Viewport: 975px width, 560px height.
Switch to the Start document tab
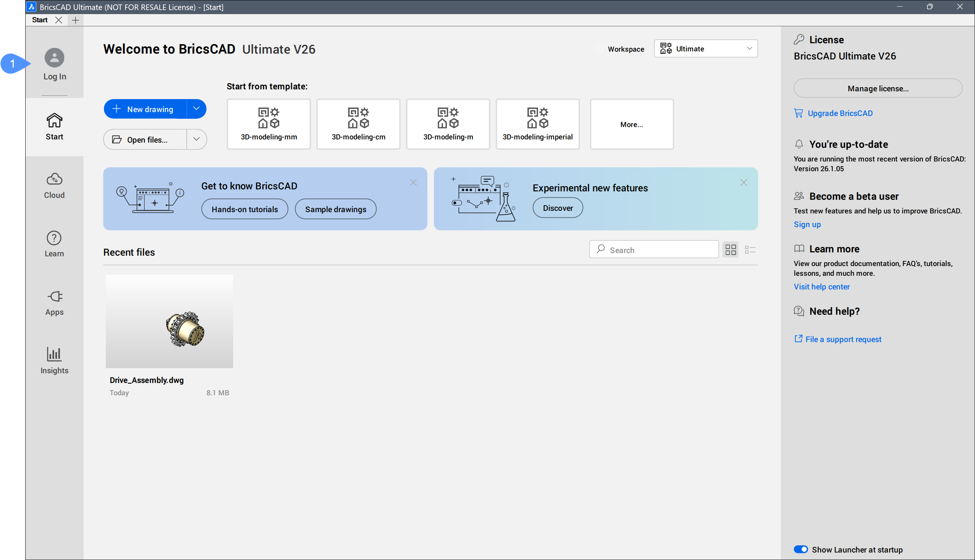click(x=40, y=20)
